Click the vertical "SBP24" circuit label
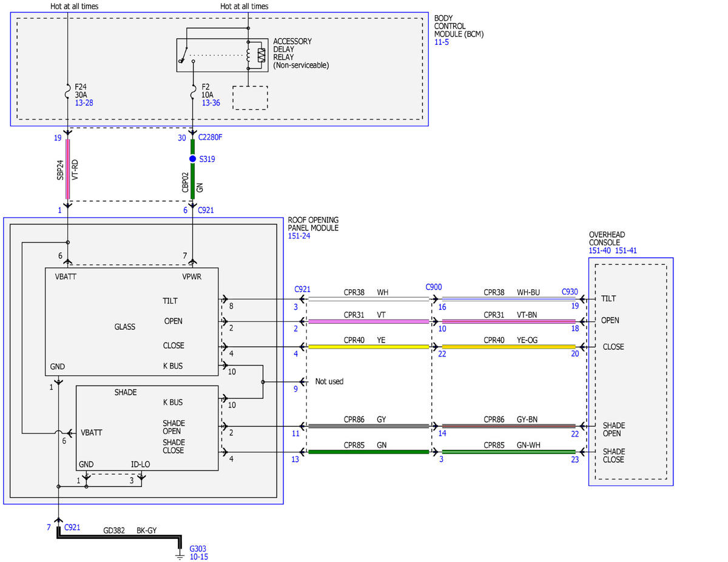The width and height of the screenshot is (728, 562). (x=60, y=170)
